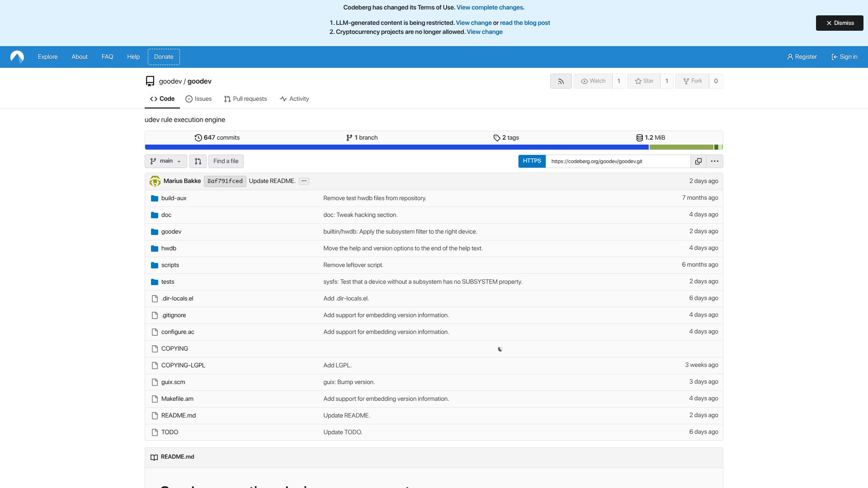Open the read the blog post link
The image size is (868, 488).
(x=525, y=23)
